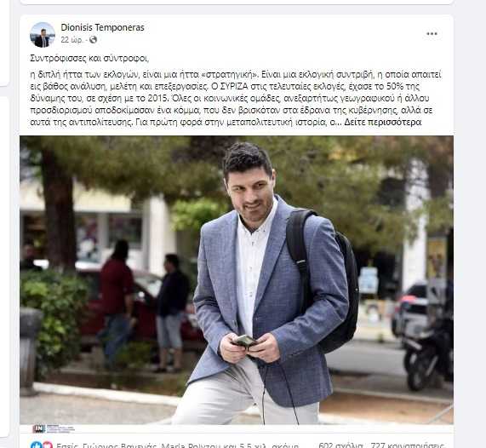Click the post's main paragraph text
The width and height of the screenshot is (486, 448).
[x=236, y=98]
